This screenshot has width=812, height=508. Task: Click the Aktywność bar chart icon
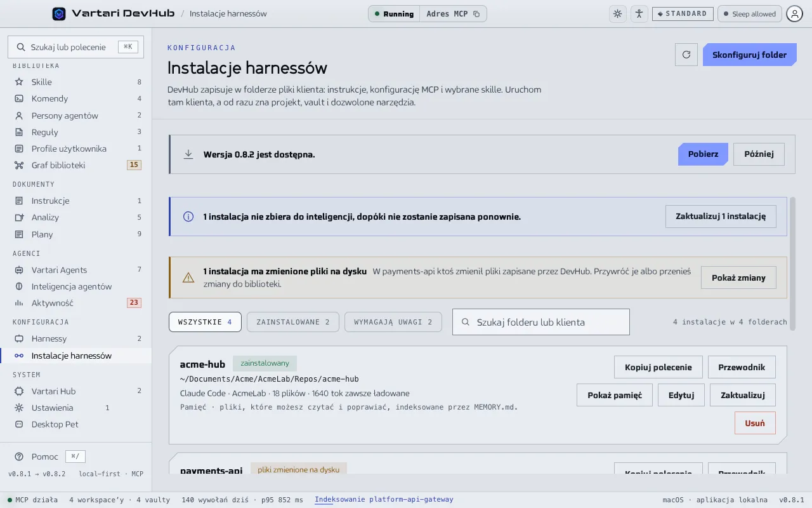[x=19, y=303]
